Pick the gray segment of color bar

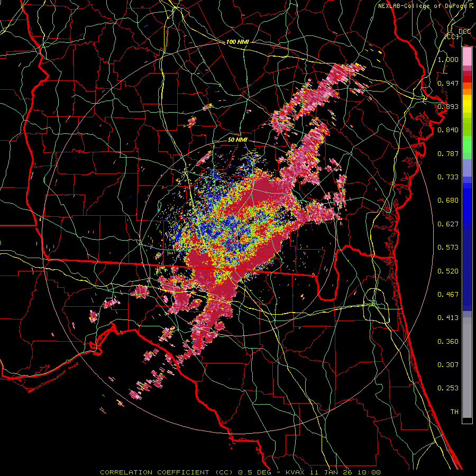coord(467,368)
